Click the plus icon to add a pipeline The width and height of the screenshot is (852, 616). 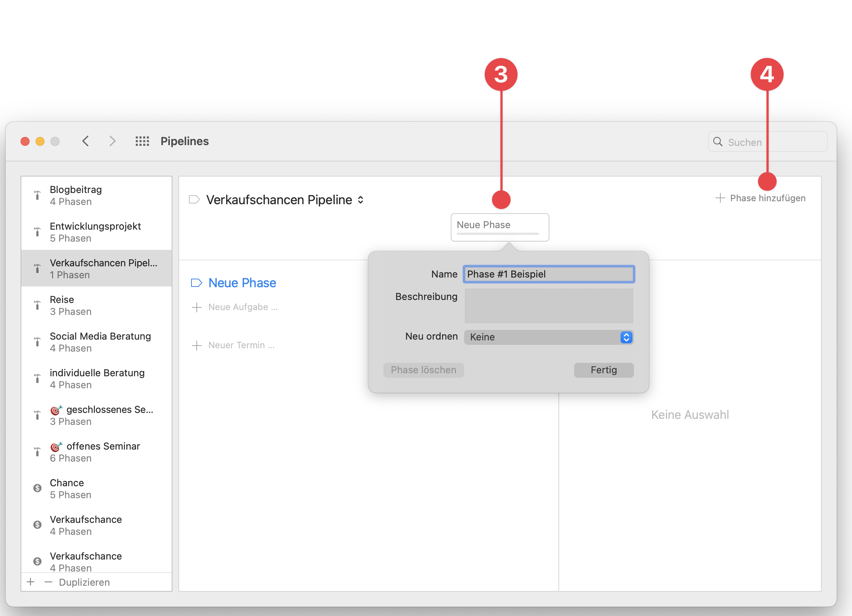[30, 582]
